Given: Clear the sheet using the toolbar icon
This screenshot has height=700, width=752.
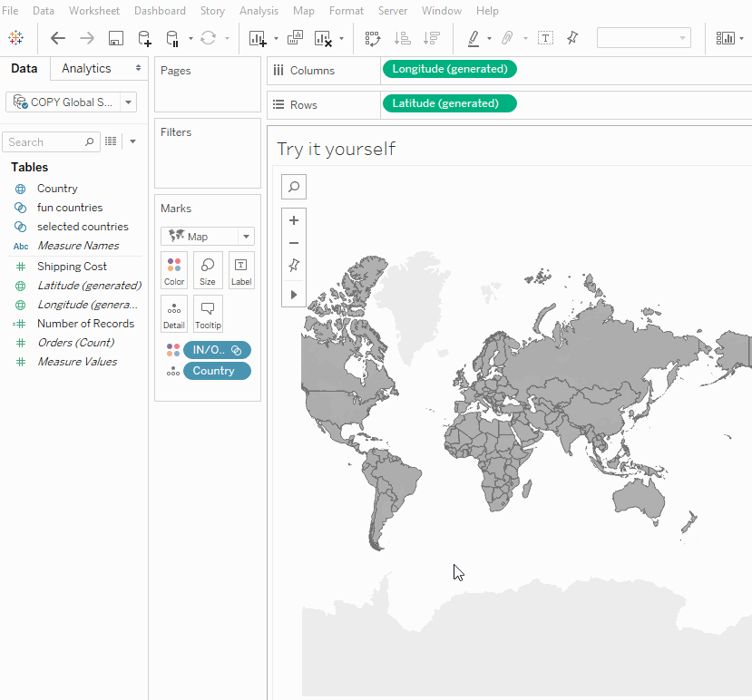Looking at the screenshot, I should (323, 38).
